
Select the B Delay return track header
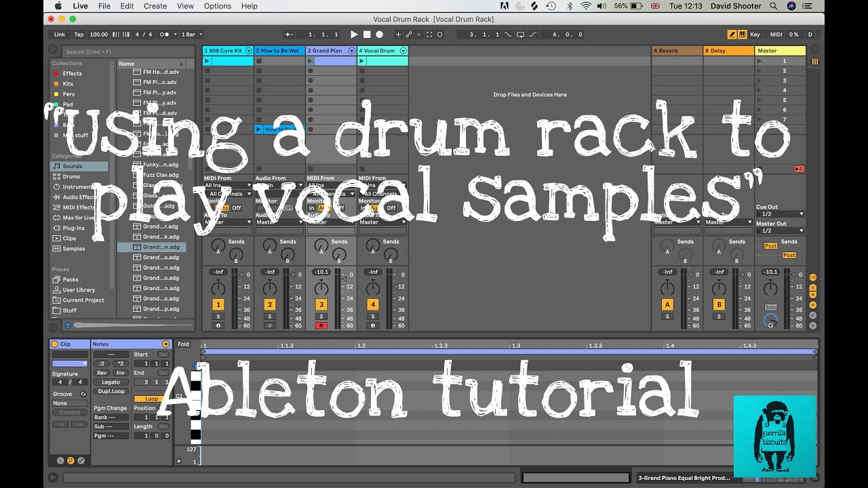click(x=728, y=51)
